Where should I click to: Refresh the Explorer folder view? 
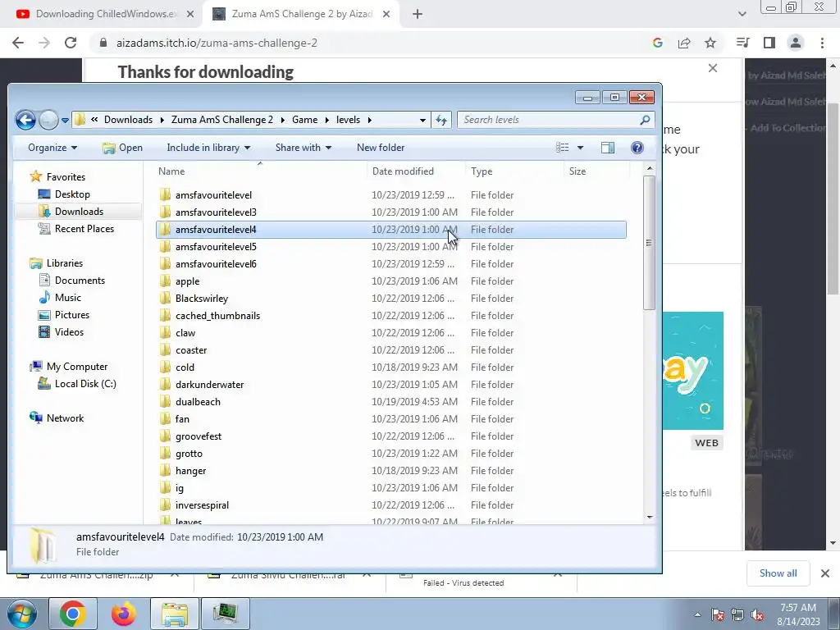coord(441,120)
